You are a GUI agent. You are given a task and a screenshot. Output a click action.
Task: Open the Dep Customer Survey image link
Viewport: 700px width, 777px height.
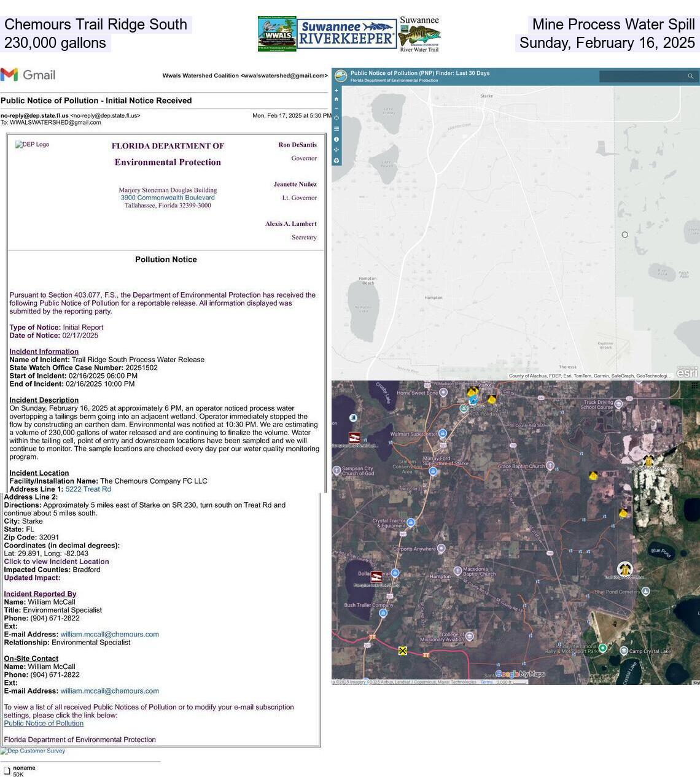tap(33, 751)
